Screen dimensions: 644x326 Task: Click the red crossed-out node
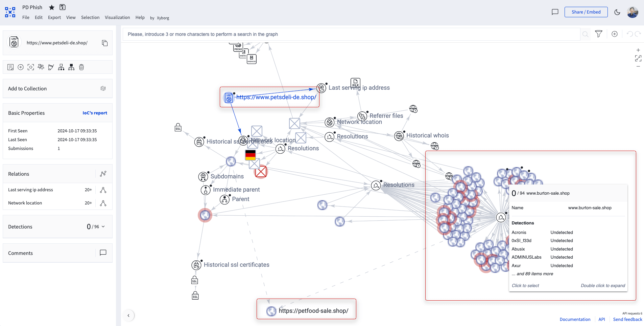click(261, 172)
